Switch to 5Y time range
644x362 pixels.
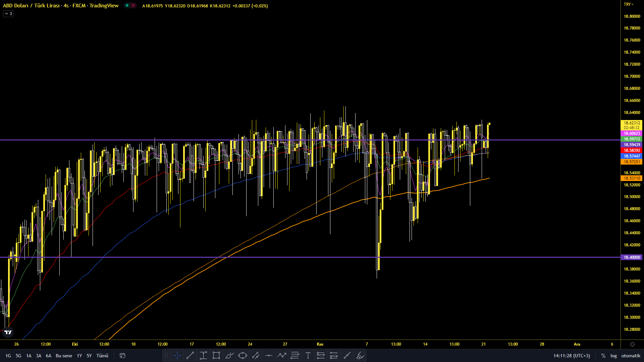tap(89, 356)
